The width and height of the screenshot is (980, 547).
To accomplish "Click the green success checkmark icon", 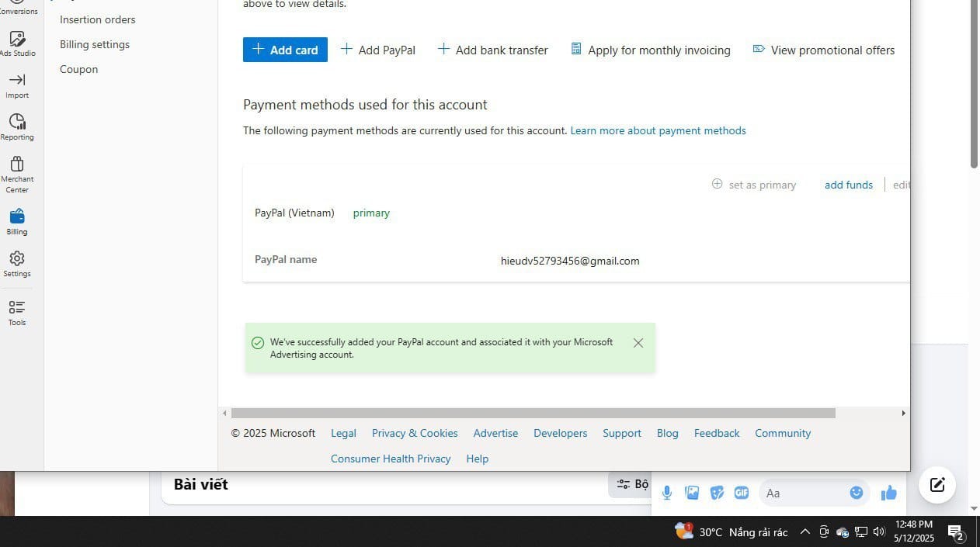I will pyautogui.click(x=258, y=343).
